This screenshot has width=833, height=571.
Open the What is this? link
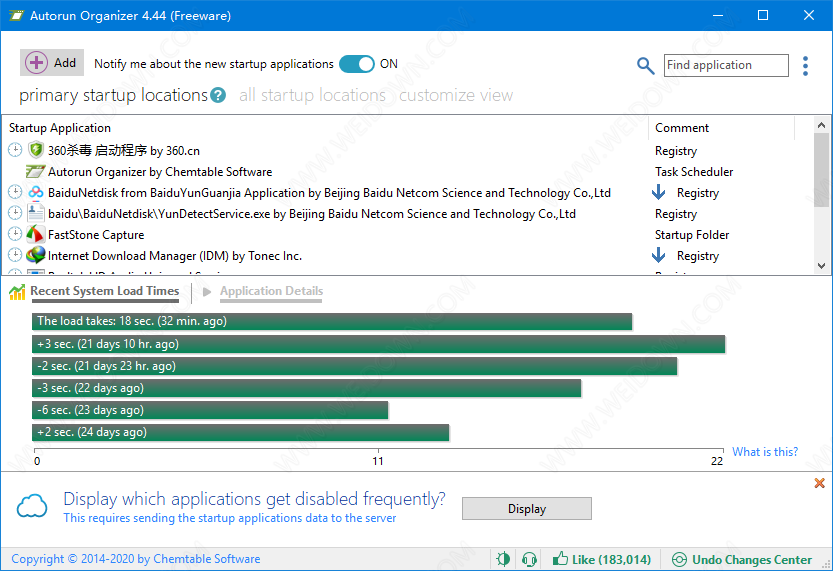coord(765,451)
